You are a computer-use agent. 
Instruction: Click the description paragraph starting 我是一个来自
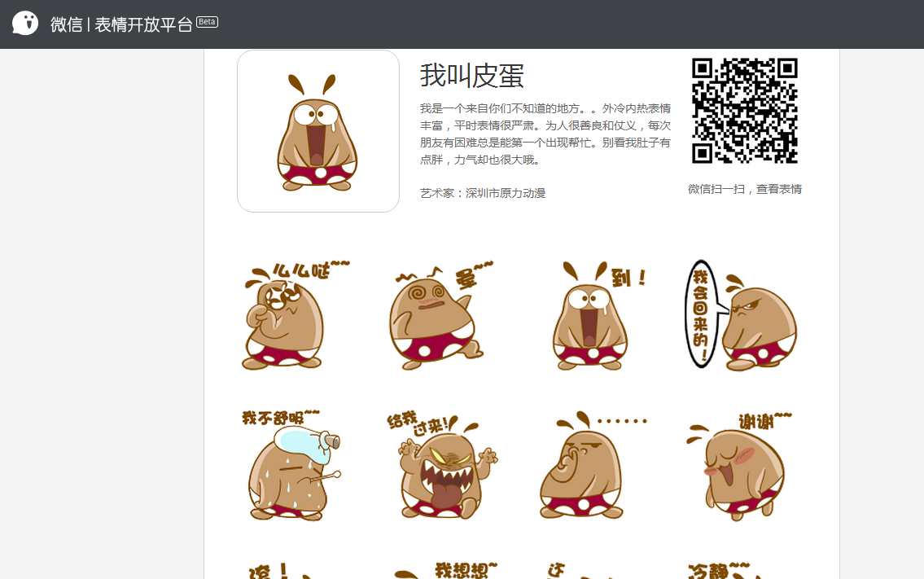click(545, 134)
